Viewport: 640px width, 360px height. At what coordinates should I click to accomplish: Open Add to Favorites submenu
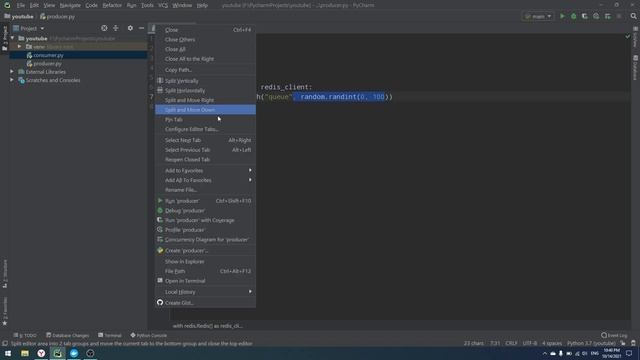pos(205,171)
